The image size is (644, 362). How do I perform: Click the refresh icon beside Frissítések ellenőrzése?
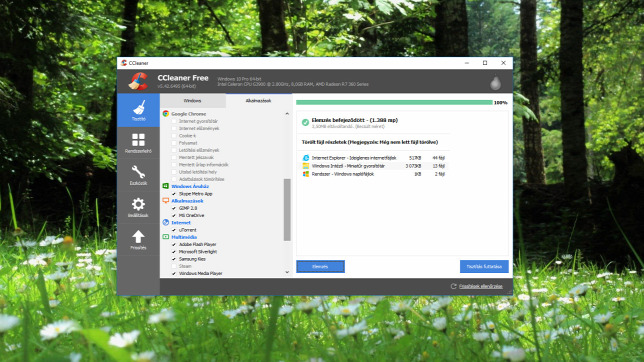pos(453,286)
